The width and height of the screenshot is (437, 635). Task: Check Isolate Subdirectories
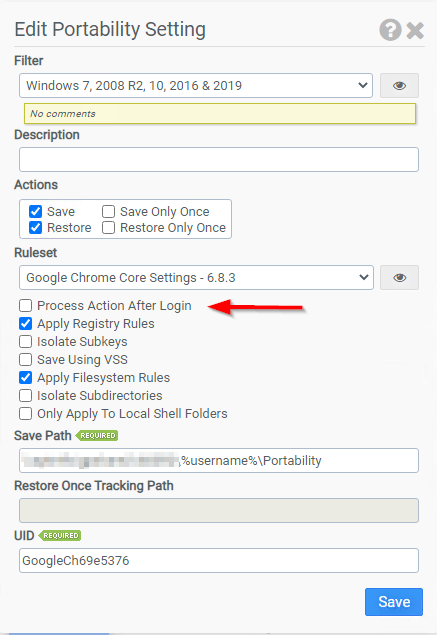pos(26,395)
